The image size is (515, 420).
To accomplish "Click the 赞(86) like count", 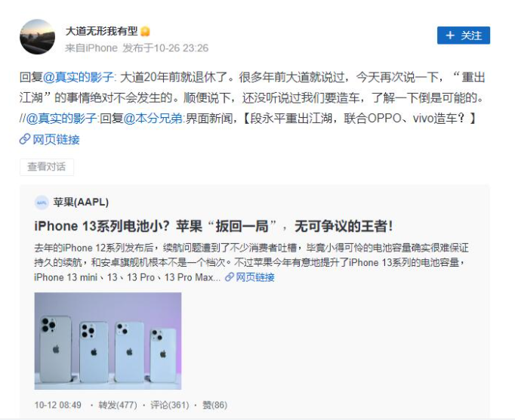I will [x=214, y=405].
